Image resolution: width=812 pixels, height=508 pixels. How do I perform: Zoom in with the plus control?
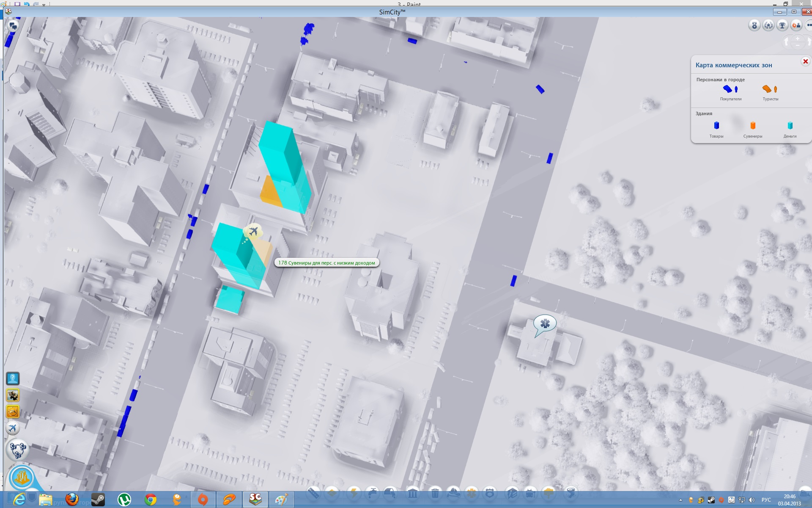click(798, 39)
